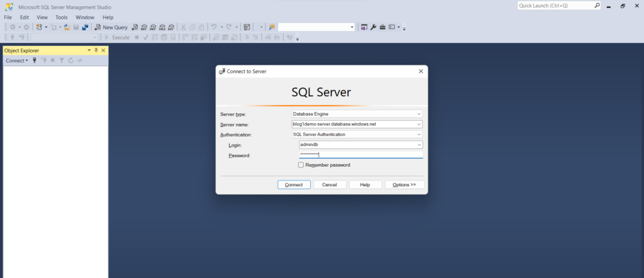
Task: Click the Activity pulse icon in Object Explorer
Action: click(80, 60)
